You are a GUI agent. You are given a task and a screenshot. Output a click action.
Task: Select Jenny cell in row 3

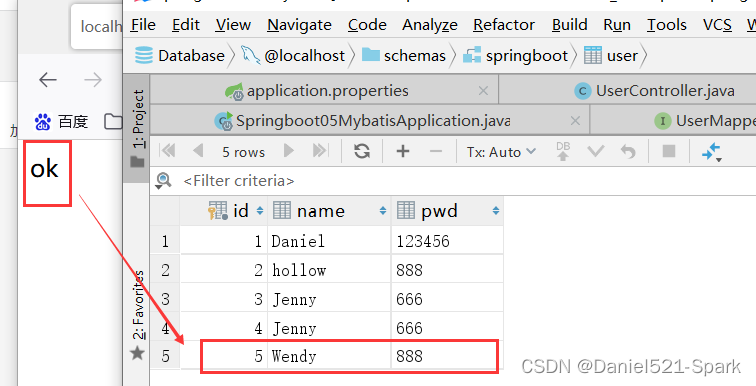[329, 299]
